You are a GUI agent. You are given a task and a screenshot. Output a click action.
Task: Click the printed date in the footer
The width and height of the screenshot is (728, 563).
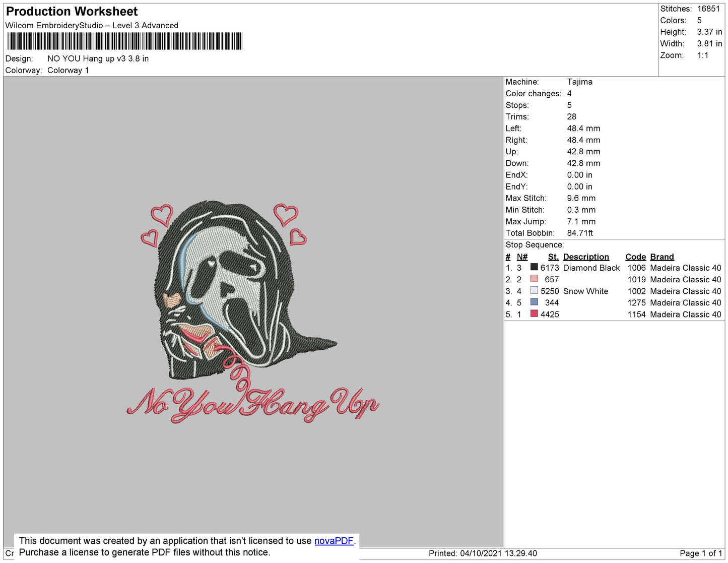(x=483, y=553)
